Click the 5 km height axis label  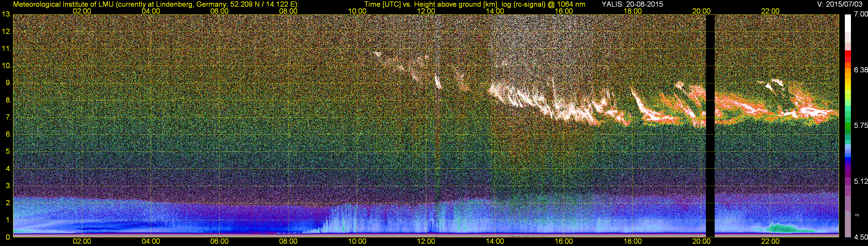click(8, 152)
